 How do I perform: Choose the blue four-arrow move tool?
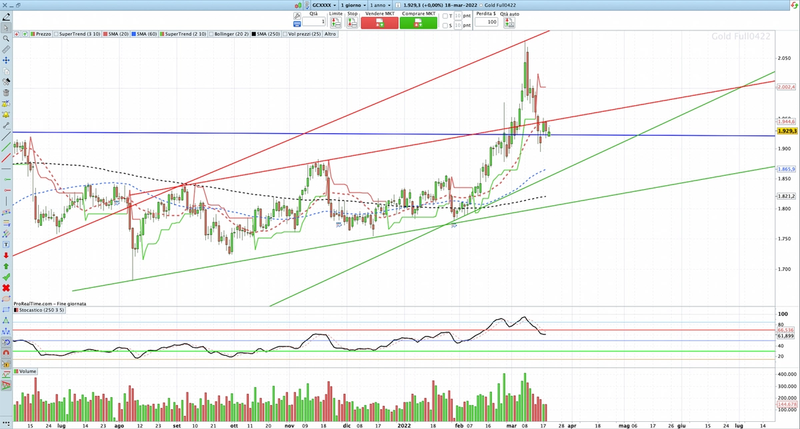click(x=6, y=60)
